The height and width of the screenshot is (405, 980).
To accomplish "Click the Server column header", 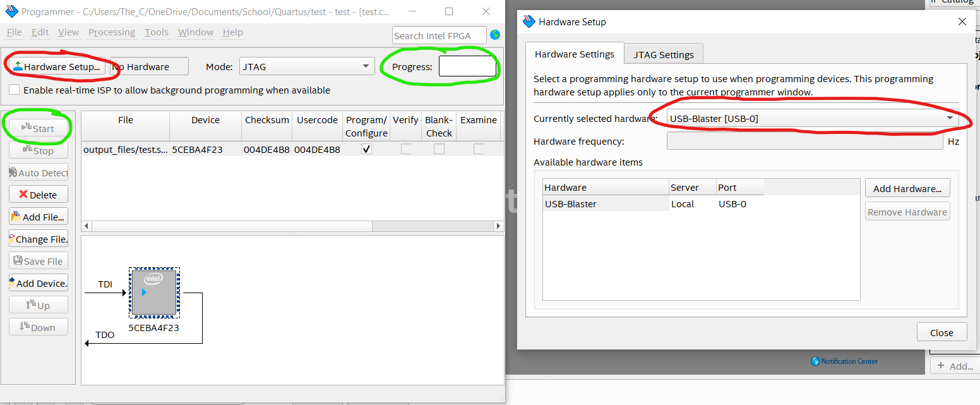I will coord(693,187).
